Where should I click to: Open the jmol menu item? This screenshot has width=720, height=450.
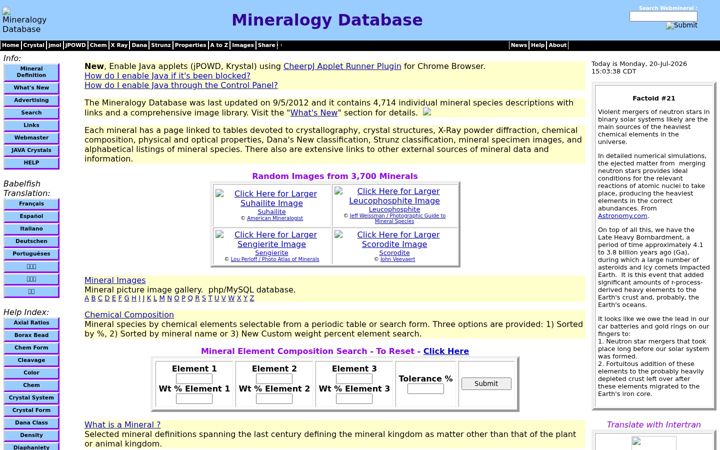click(x=55, y=45)
